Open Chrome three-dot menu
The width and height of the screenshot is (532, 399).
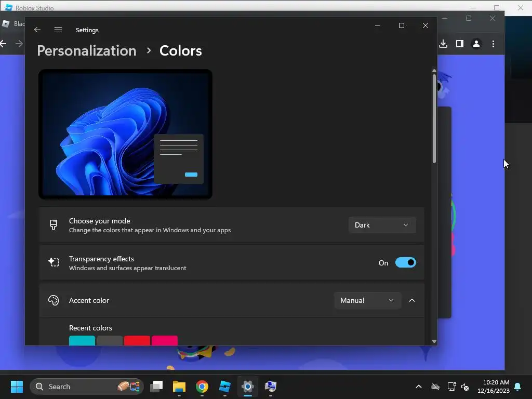494,44
